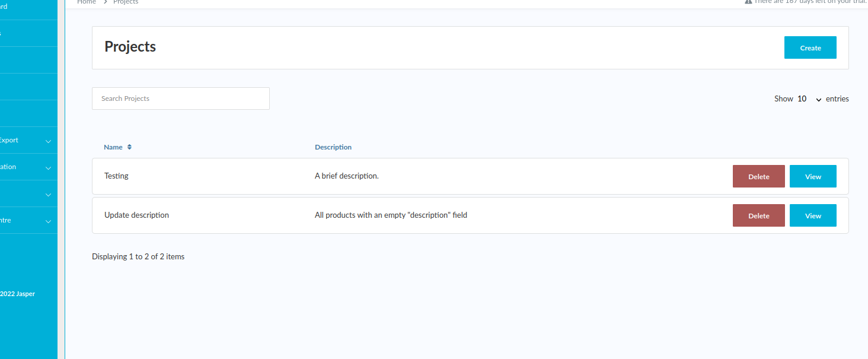Expand the sidebar chevron below Export
The height and width of the screenshot is (359, 868).
pyautogui.click(x=48, y=168)
